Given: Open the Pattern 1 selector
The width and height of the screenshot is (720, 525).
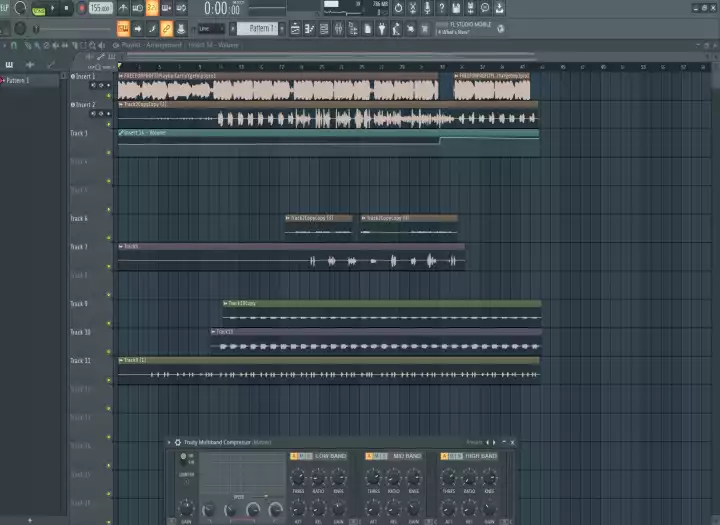Looking at the screenshot, I should pos(257,28).
